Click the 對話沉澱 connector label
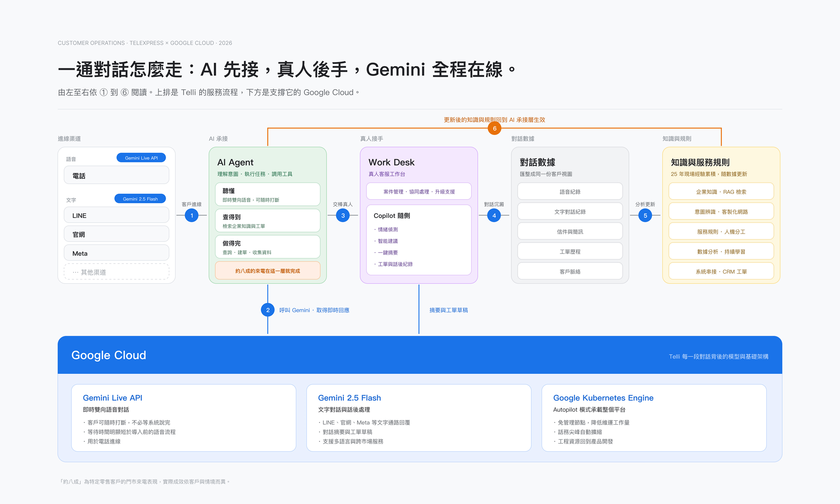The height and width of the screenshot is (504, 840). [494, 204]
